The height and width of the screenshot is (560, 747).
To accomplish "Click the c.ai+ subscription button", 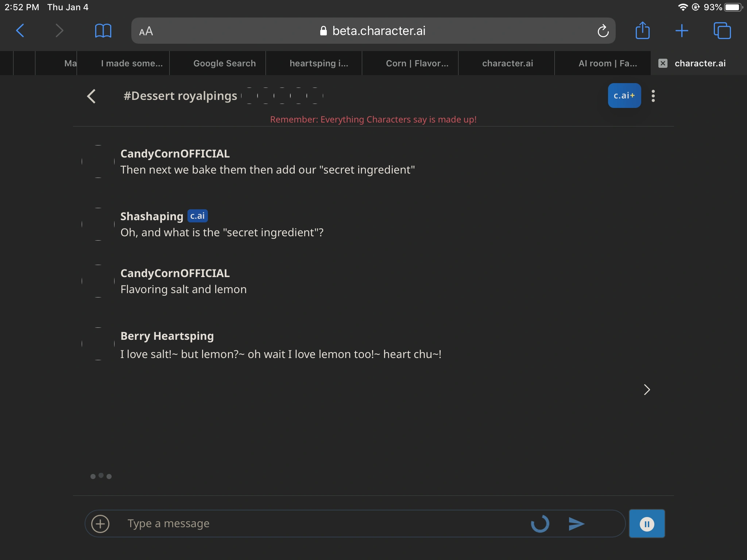I will pyautogui.click(x=624, y=96).
